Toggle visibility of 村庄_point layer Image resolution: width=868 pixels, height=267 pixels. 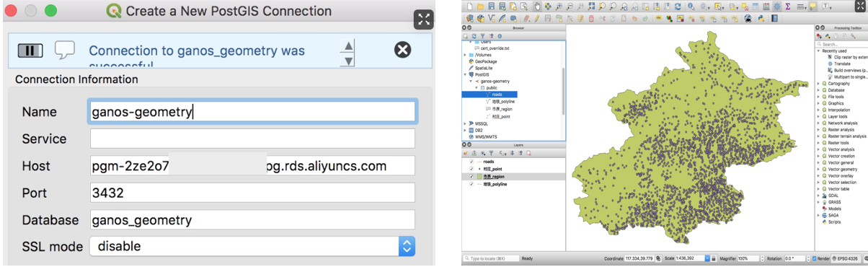pos(471,169)
